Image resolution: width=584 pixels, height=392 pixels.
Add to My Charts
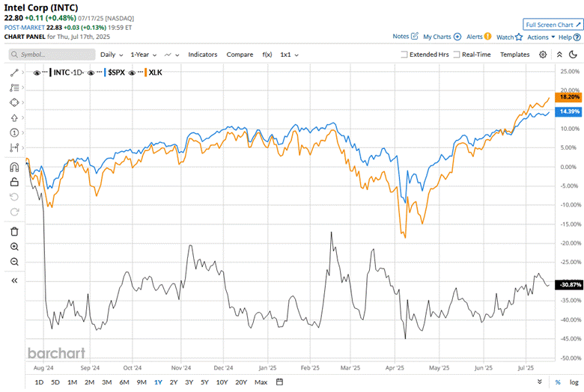(442, 37)
